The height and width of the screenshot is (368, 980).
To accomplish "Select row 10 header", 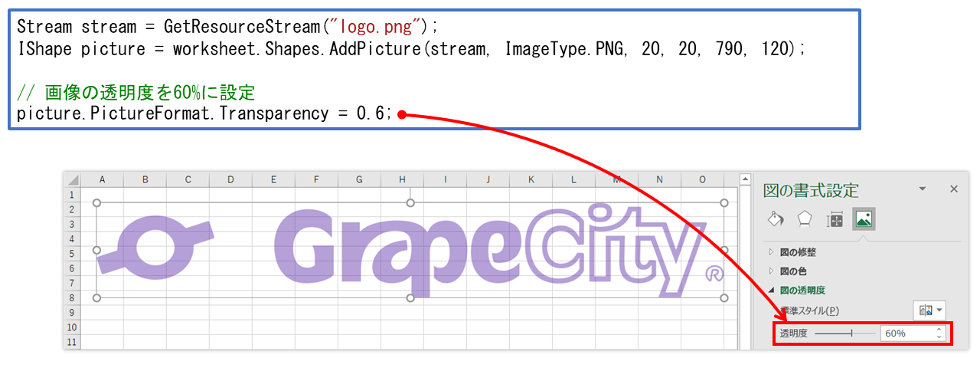I will click(x=72, y=327).
